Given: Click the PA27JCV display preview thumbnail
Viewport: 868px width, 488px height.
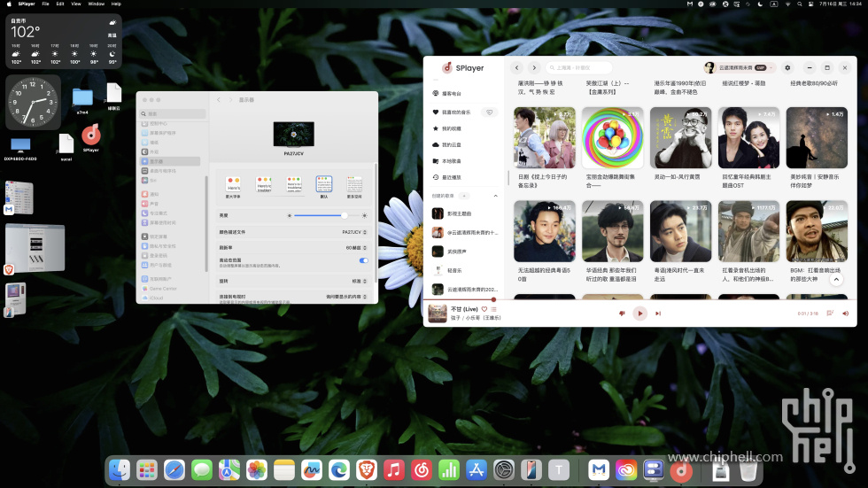Looking at the screenshot, I should (x=293, y=134).
